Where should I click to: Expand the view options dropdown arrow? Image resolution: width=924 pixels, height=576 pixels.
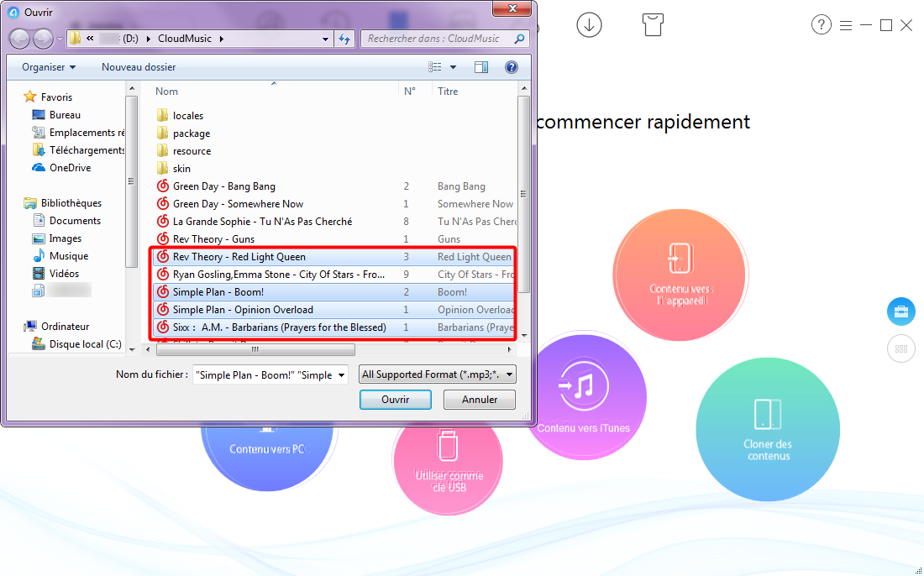pyautogui.click(x=453, y=67)
